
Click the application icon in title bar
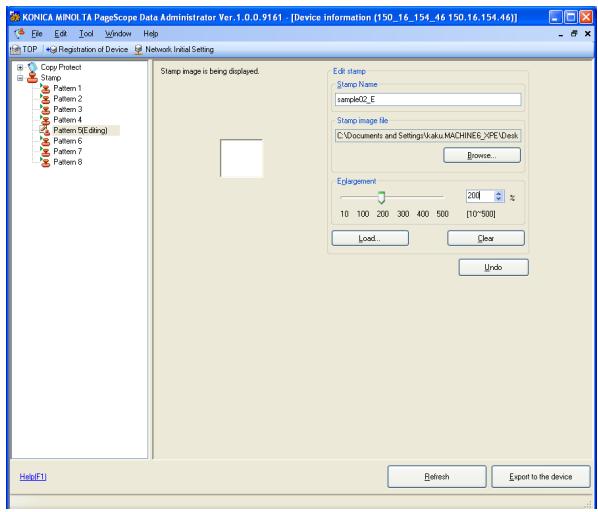coord(15,17)
